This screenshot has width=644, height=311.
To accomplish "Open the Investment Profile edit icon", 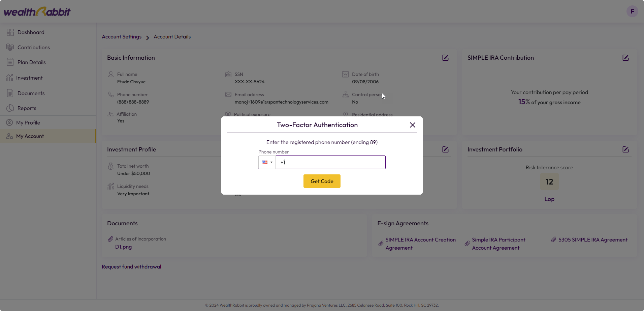I will 445,149.
